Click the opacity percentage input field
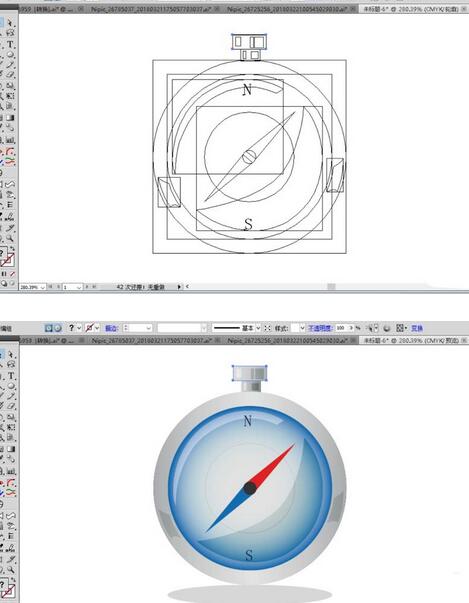 [x=344, y=328]
